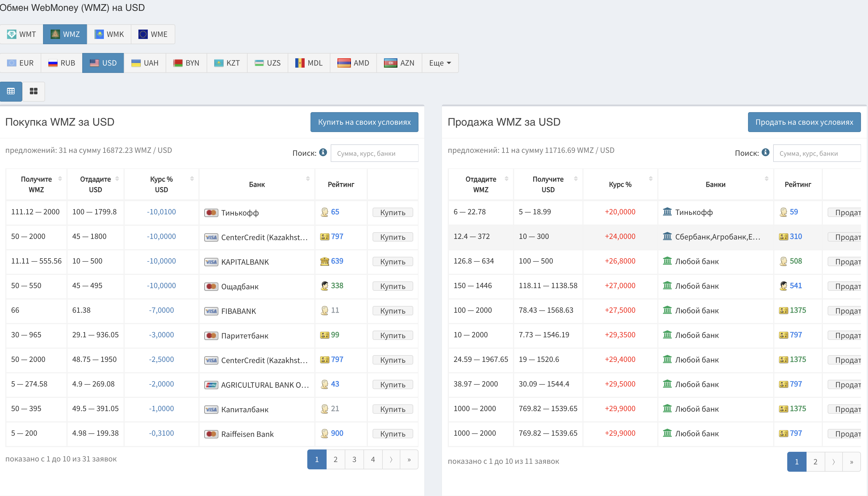
Task: Click the KAPITALBANK Visa card icon
Action: point(211,262)
